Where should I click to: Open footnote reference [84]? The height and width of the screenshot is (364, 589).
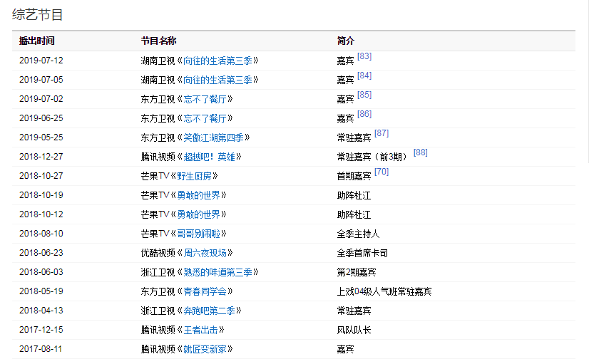point(364,76)
